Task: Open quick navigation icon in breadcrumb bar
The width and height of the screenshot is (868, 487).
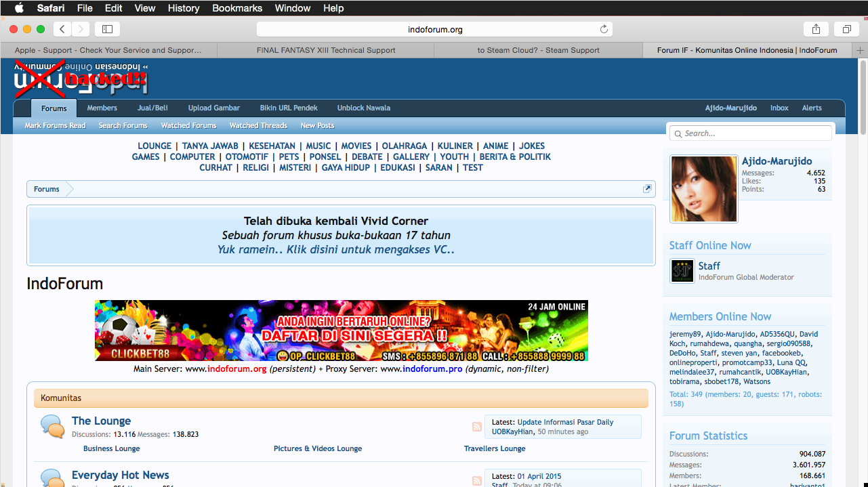Action: pyautogui.click(x=647, y=189)
